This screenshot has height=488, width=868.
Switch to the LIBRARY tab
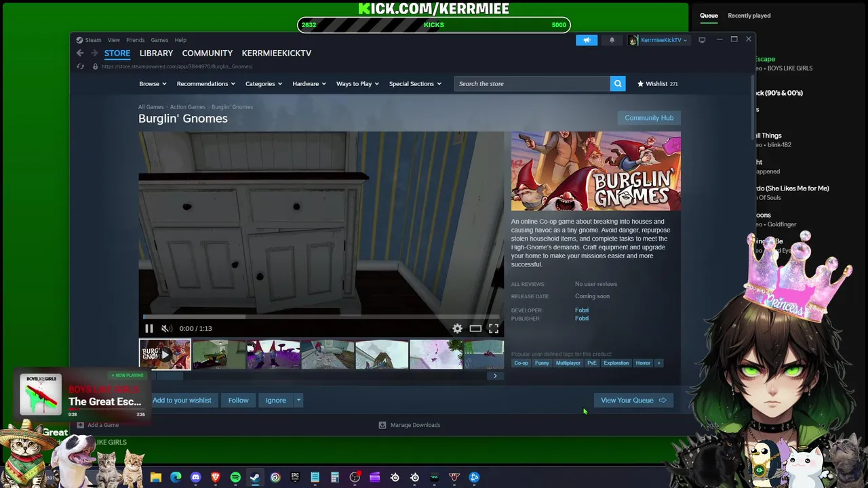156,53
